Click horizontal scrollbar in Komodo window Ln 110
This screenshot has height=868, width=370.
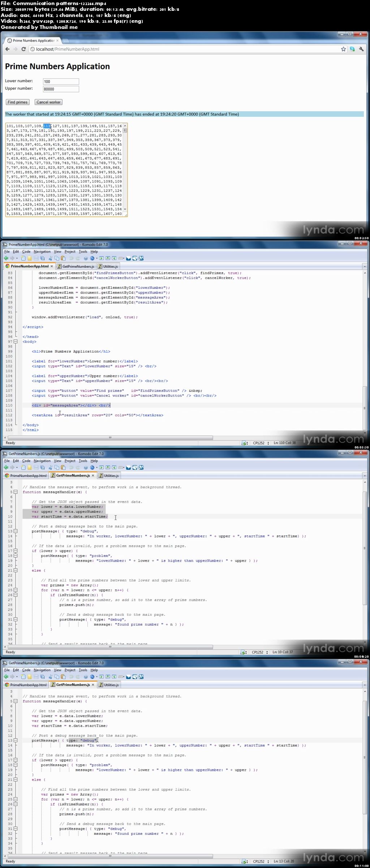tap(110, 438)
